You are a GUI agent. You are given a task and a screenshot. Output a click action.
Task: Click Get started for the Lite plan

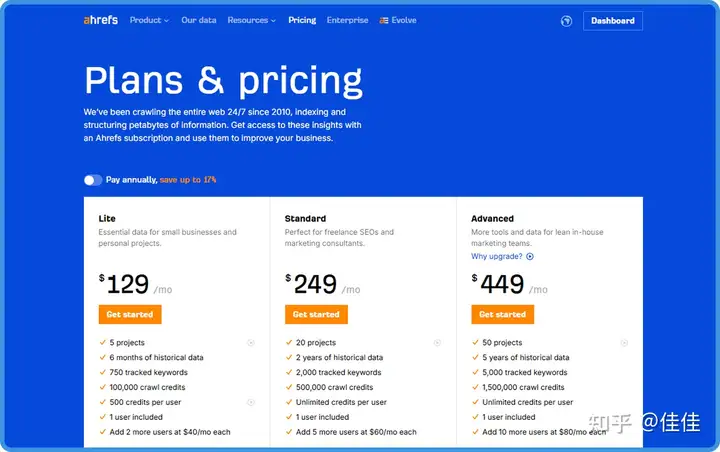tap(130, 315)
